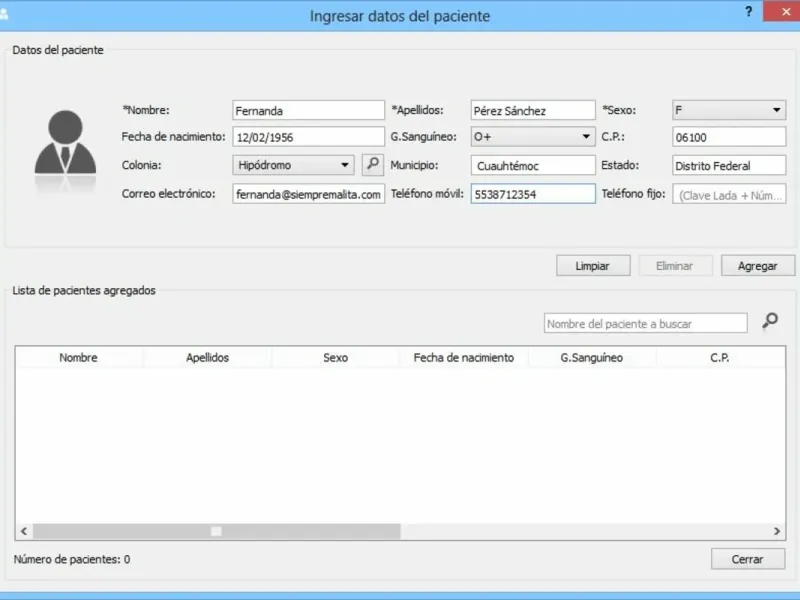Click the C.P. field showing 06100

coord(729,137)
